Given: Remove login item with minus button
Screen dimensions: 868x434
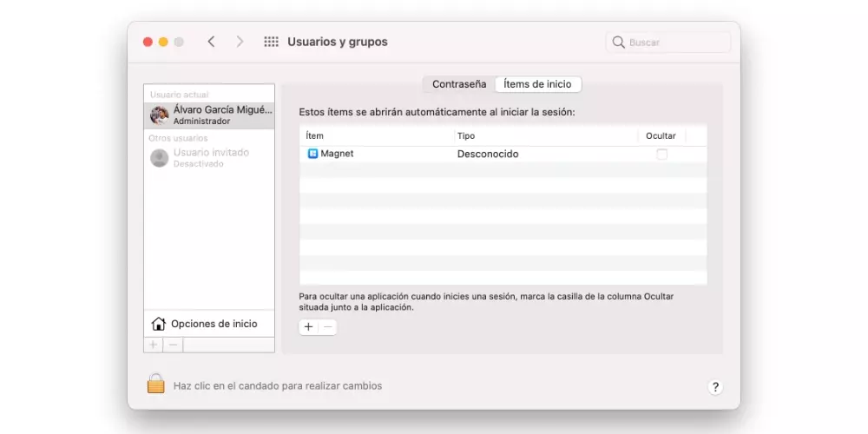Looking at the screenshot, I should pos(327,327).
